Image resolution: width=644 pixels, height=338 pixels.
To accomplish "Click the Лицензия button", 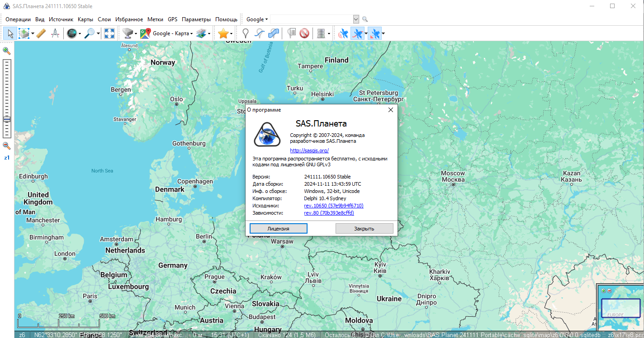I will click(x=278, y=228).
